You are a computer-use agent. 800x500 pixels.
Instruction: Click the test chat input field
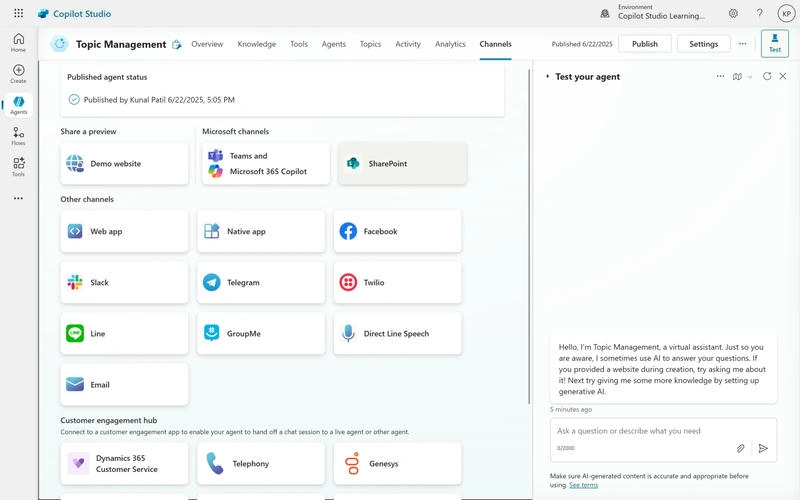[x=663, y=439]
